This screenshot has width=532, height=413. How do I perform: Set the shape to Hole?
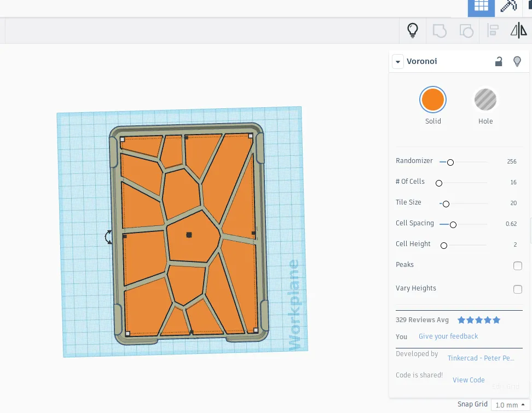tap(485, 100)
